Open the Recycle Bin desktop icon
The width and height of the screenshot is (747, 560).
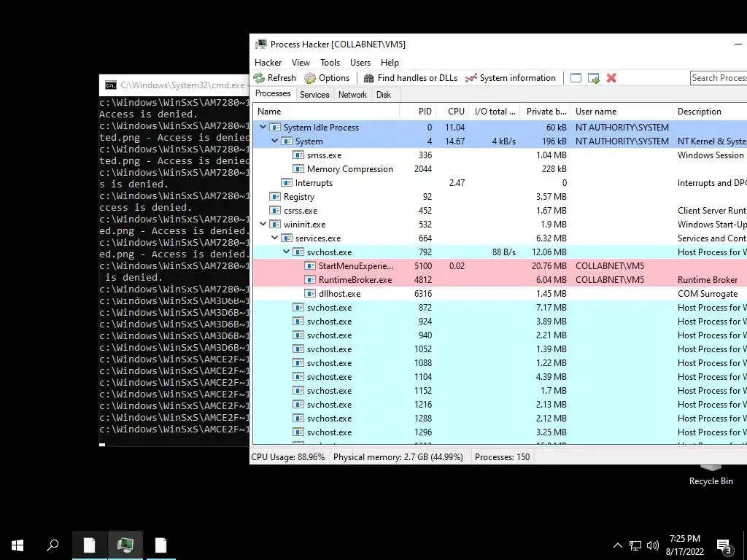coord(711,474)
